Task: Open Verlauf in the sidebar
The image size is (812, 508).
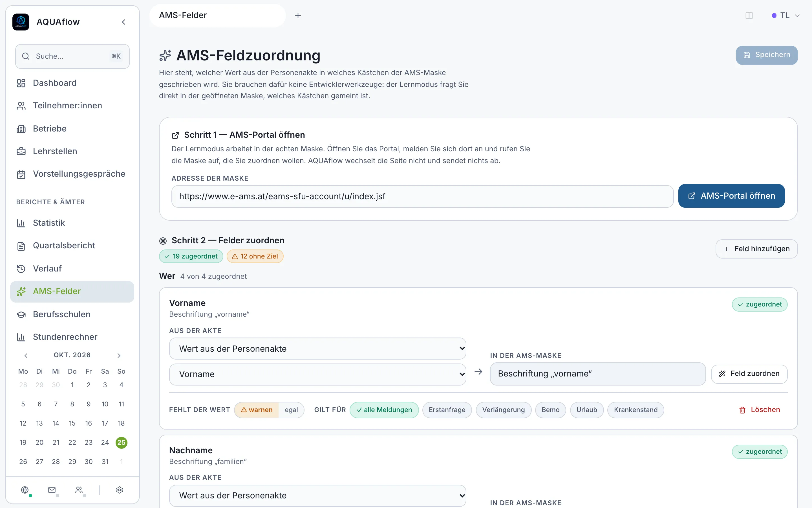Action: click(x=72, y=268)
